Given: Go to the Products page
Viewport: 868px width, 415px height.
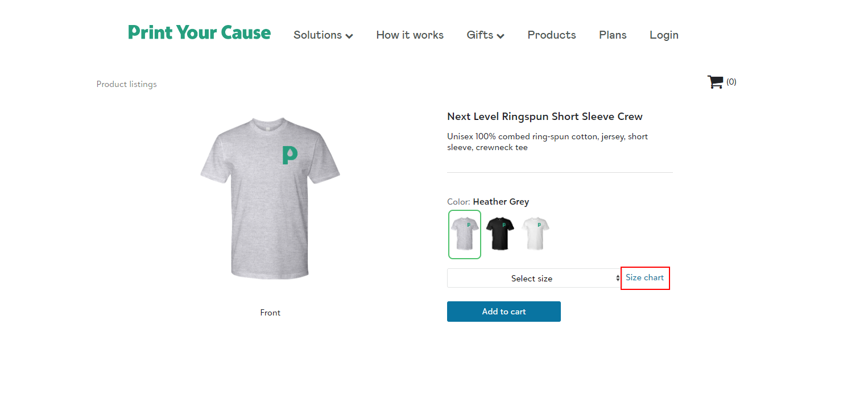Looking at the screenshot, I should coord(552,35).
